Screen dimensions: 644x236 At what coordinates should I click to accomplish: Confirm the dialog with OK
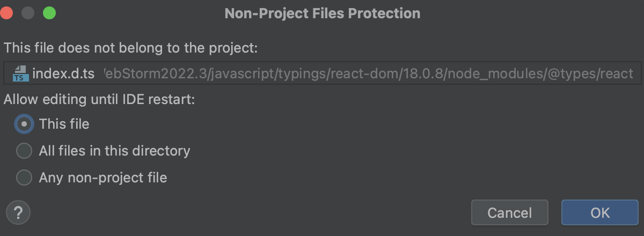599,212
